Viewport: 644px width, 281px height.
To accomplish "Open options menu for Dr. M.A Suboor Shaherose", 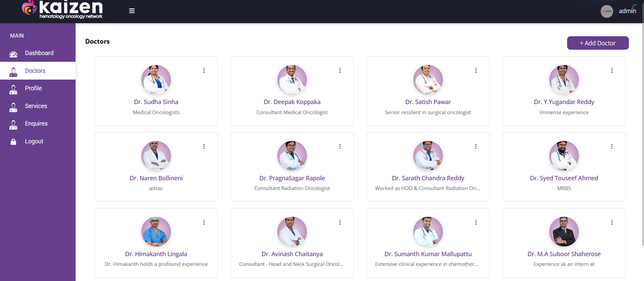I will pyautogui.click(x=612, y=222).
